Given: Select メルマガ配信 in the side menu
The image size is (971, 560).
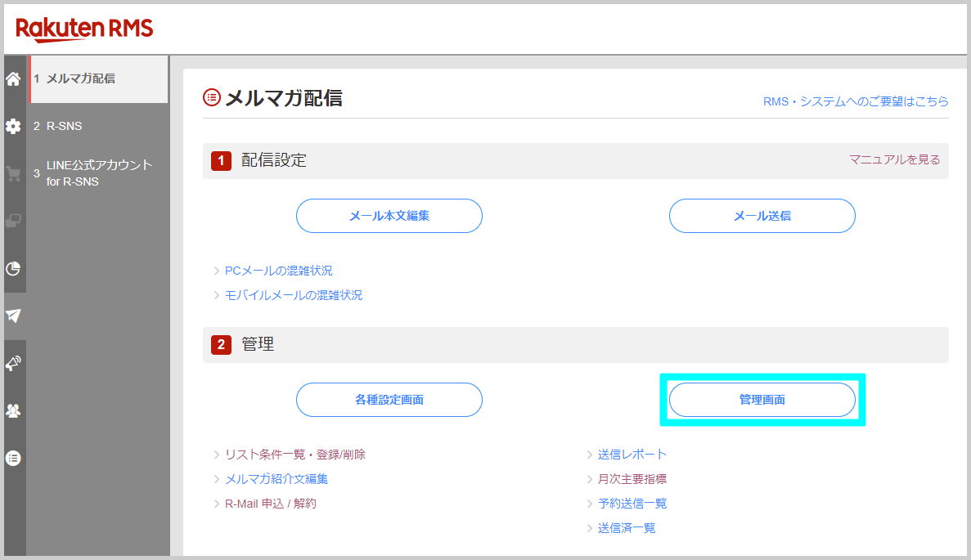Looking at the screenshot, I should (x=98, y=78).
